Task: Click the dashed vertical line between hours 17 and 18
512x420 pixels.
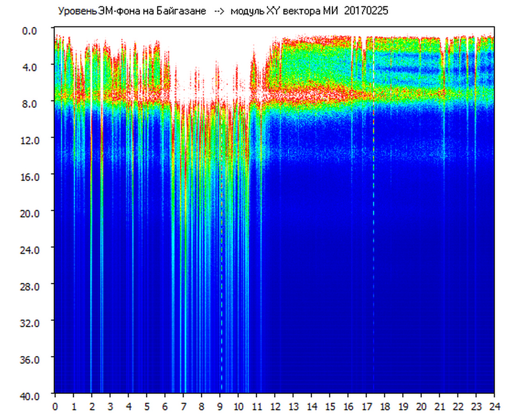Action: point(373,233)
